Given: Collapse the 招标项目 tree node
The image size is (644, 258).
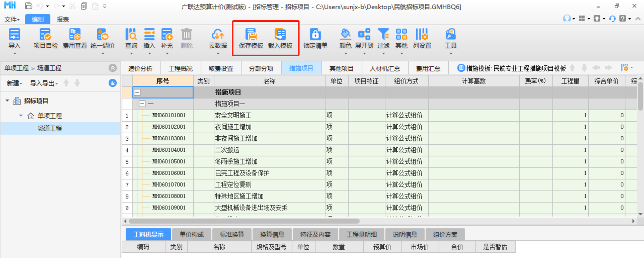Looking at the screenshot, I should [7, 101].
